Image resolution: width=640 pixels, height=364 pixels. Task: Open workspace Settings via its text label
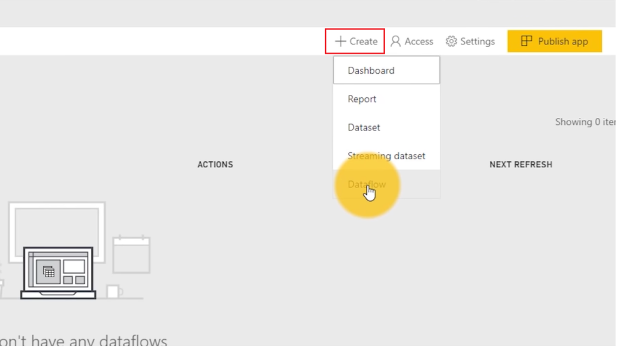click(x=477, y=41)
